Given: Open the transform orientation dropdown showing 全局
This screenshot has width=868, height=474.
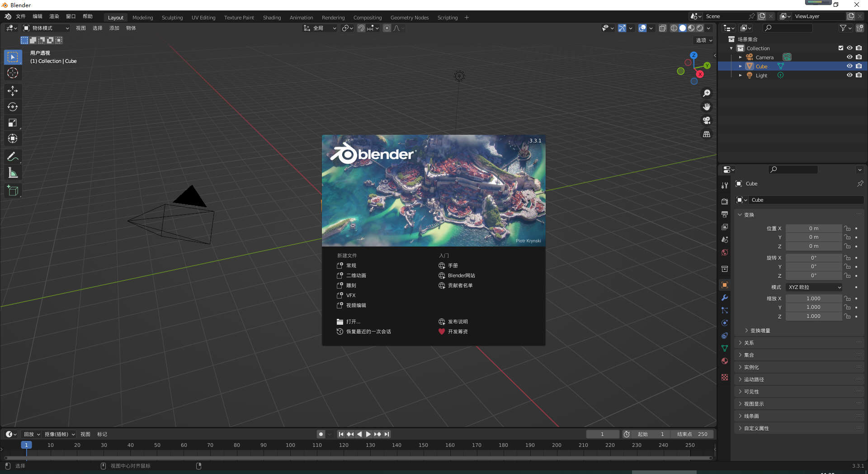Looking at the screenshot, I should coord(320,28).
